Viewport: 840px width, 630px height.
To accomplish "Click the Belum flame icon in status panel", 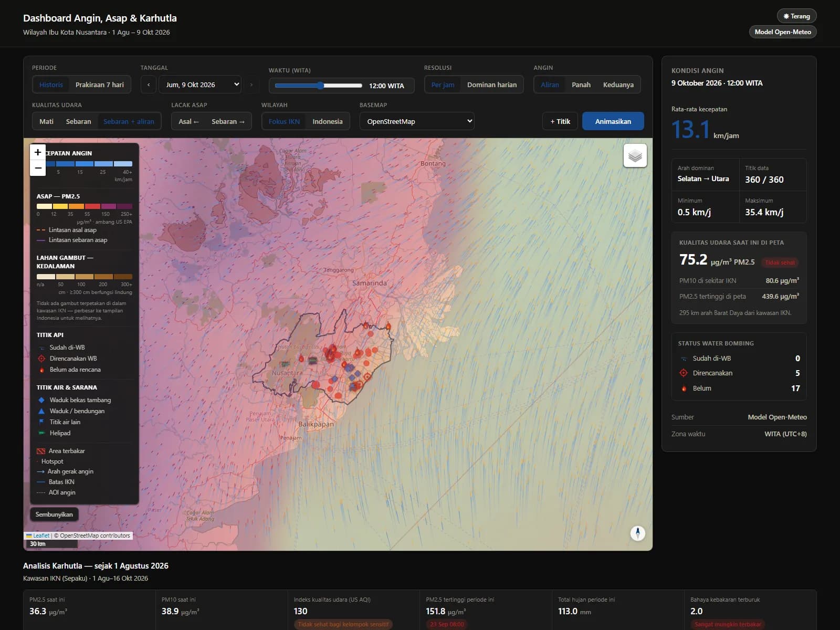I will click(684, 388).
